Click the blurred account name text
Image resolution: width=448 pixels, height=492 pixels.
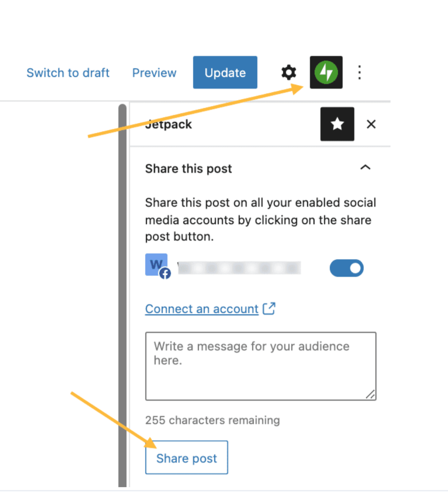[x=239, y=268]
